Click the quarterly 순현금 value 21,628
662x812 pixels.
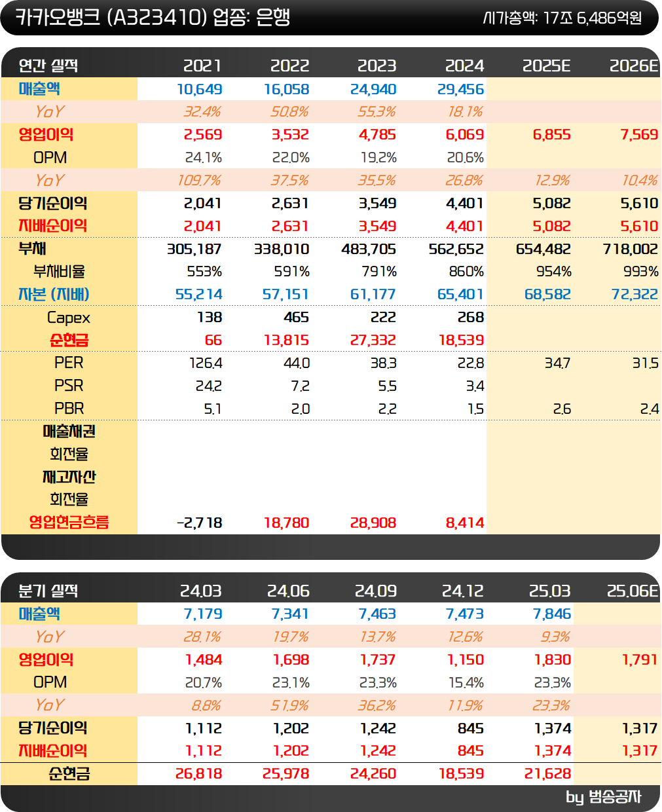pyautogui.click(x=548, y=774)
